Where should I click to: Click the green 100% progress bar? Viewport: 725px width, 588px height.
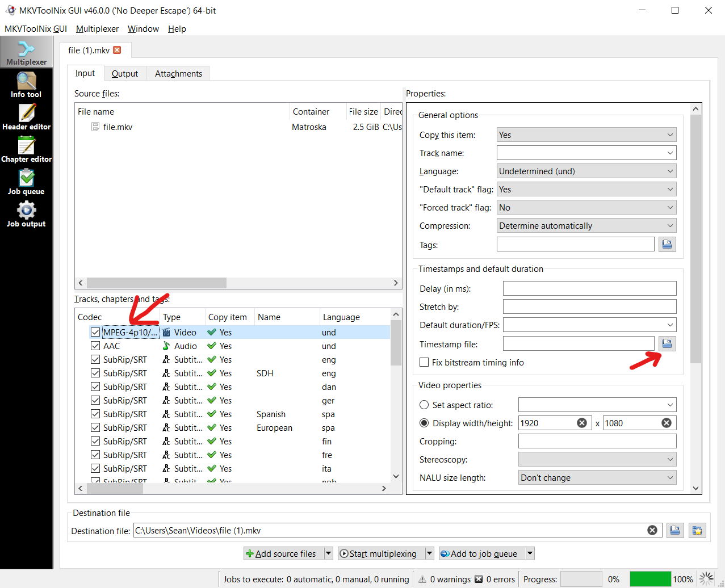tap(651, 579)
